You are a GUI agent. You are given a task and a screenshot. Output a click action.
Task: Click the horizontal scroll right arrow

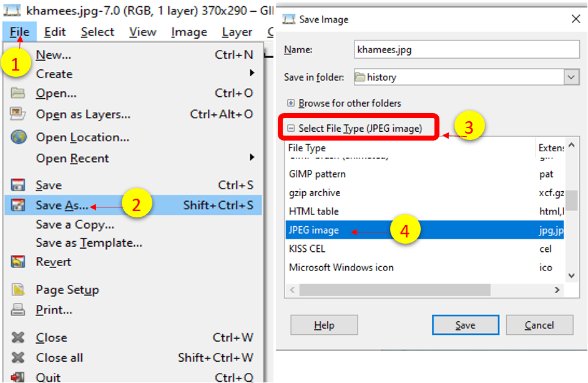557,290
